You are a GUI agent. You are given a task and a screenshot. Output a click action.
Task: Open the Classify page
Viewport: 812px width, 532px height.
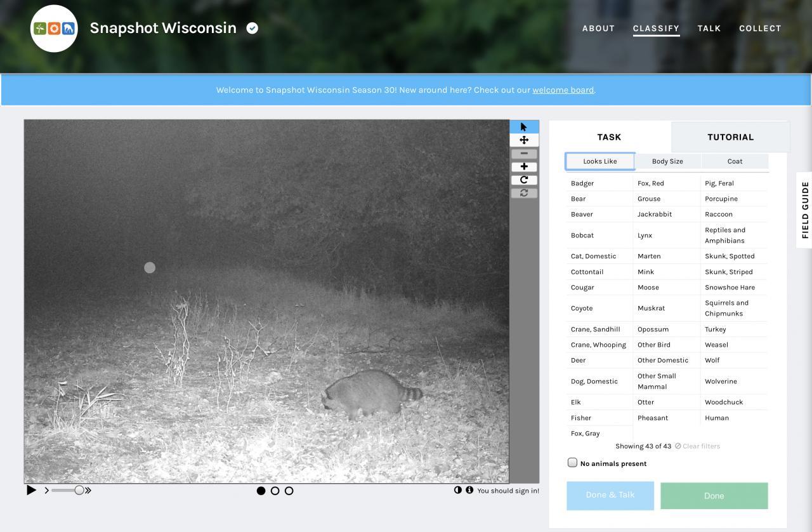[x=656, y=29]
